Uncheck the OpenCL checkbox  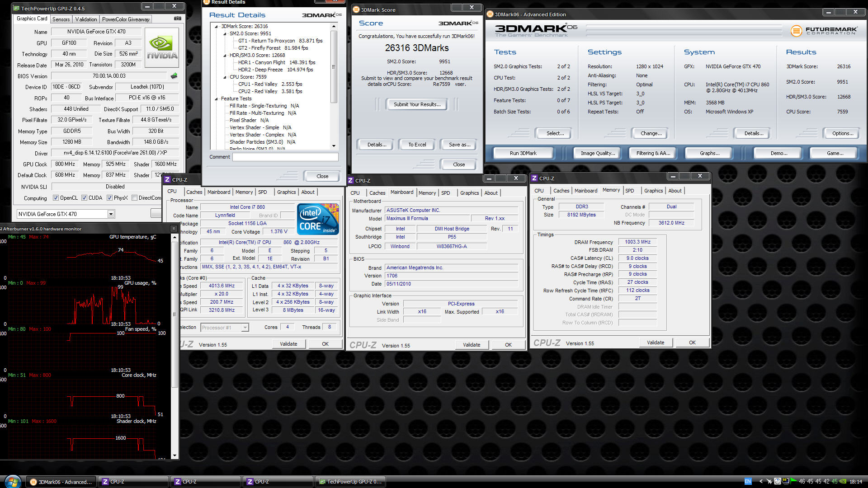[x=56, y=198]
